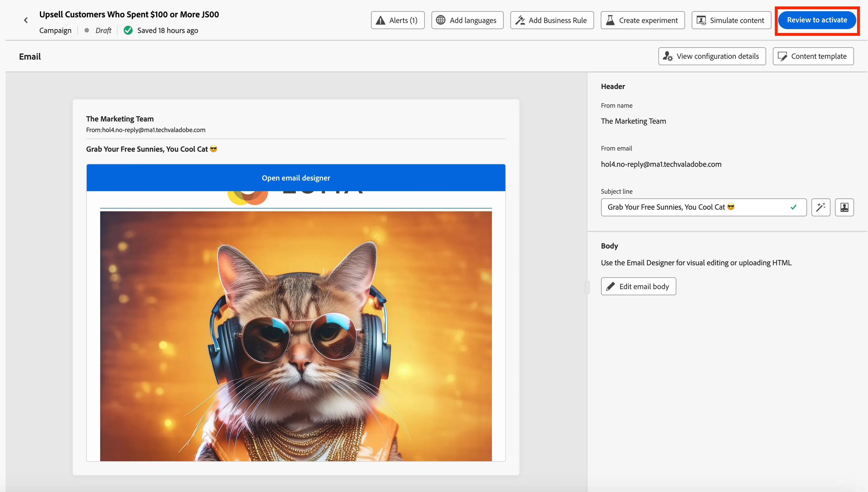
Task: Open Content template options
Action: [813, 56]
